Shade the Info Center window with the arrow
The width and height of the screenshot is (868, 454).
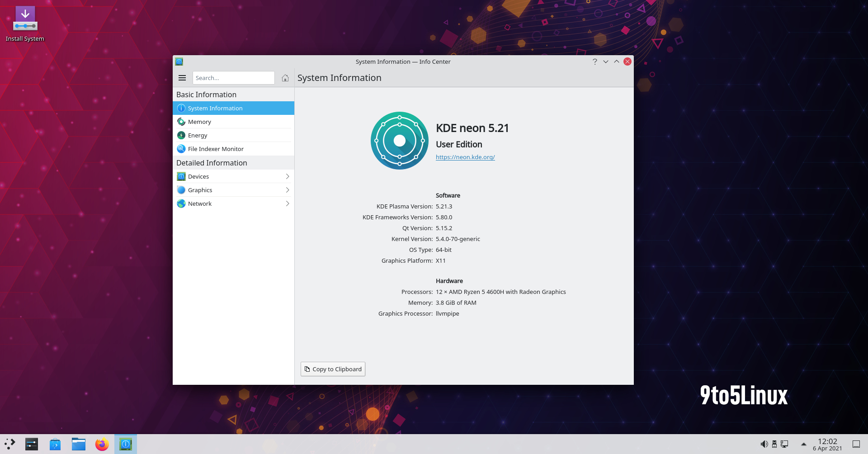pos(616,61)
